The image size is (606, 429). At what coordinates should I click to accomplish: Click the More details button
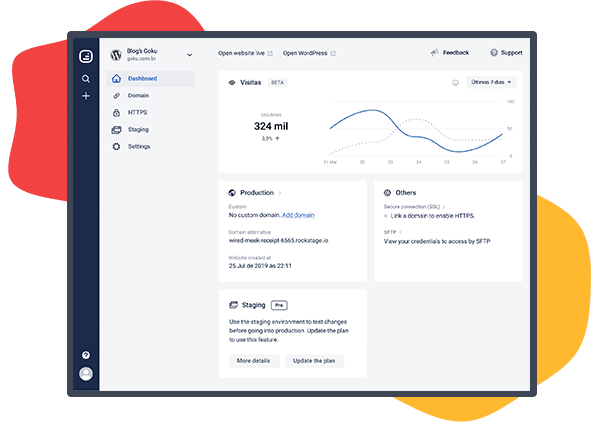click(253, 360)
